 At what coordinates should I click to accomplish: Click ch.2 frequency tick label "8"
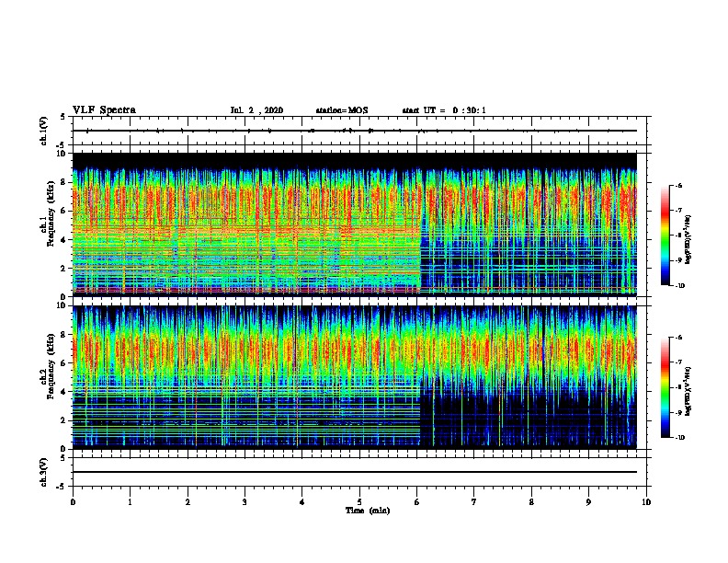(63, 335)
